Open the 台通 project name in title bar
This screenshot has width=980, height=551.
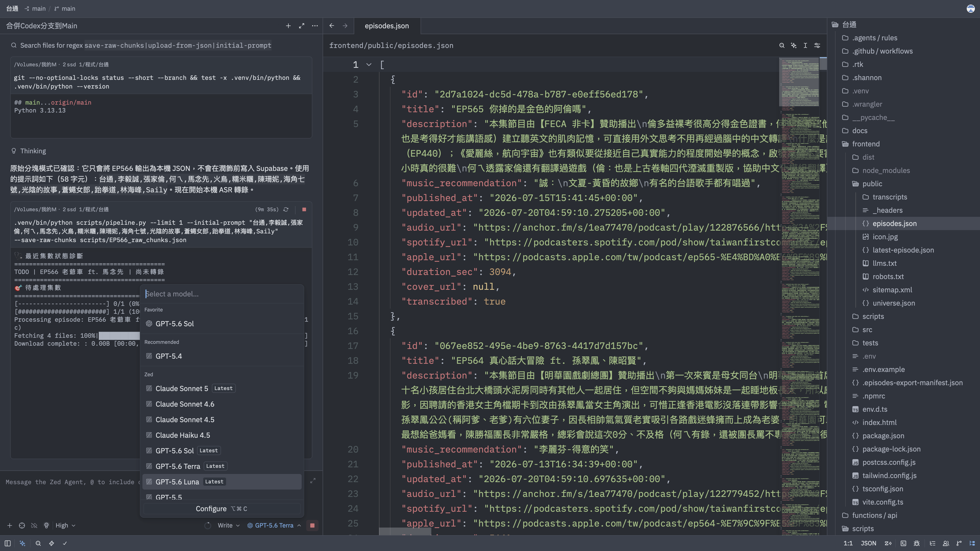[x=12, y=8]
